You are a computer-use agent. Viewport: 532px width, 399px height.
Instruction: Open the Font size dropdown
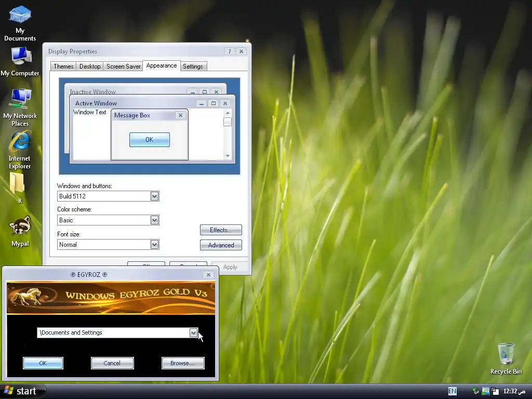click(x=154, y=245)
